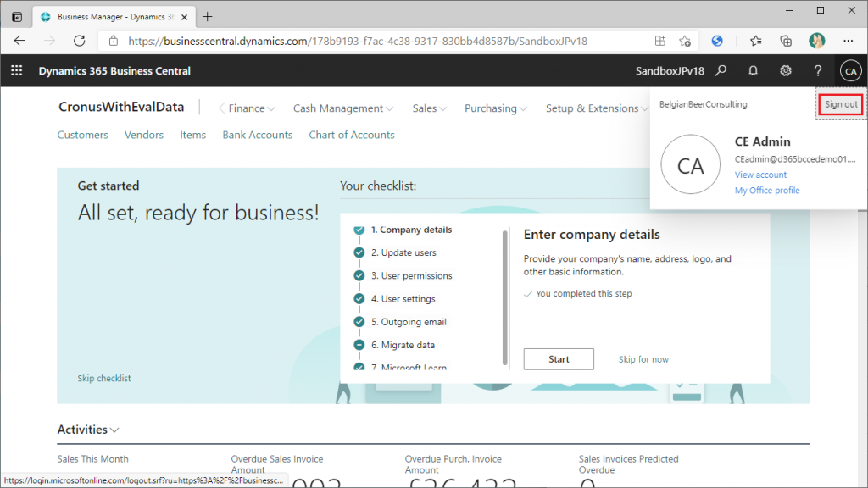Viewport: 868px width, 488px height.
Task: Open the notifications bell icon
Action: (753, 71)
